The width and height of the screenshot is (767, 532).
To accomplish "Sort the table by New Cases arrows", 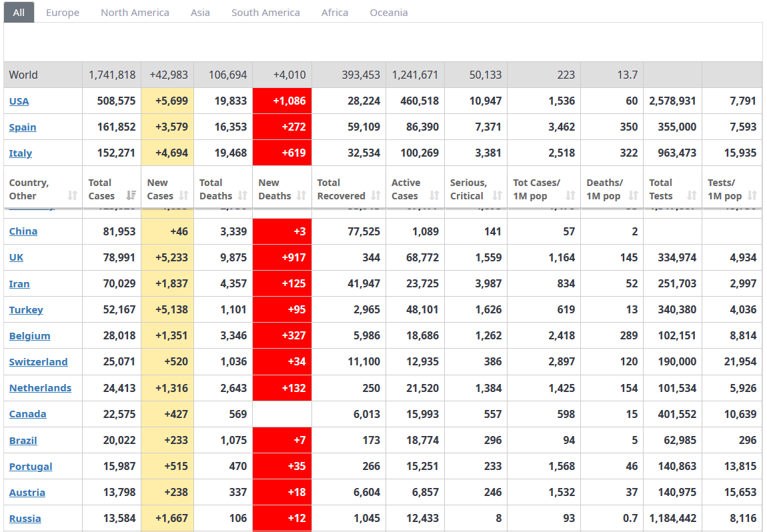I will tap(183, 195).
